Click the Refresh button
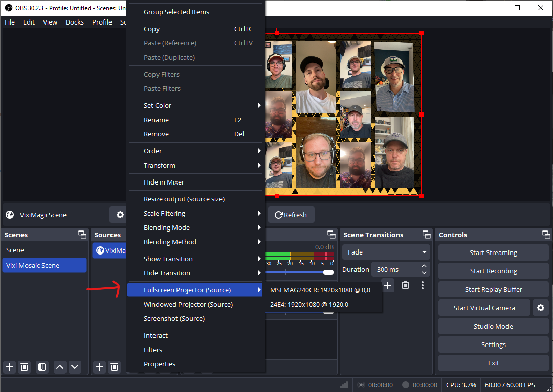This screenshot has height=392, width=553. (x=291, y=215)
